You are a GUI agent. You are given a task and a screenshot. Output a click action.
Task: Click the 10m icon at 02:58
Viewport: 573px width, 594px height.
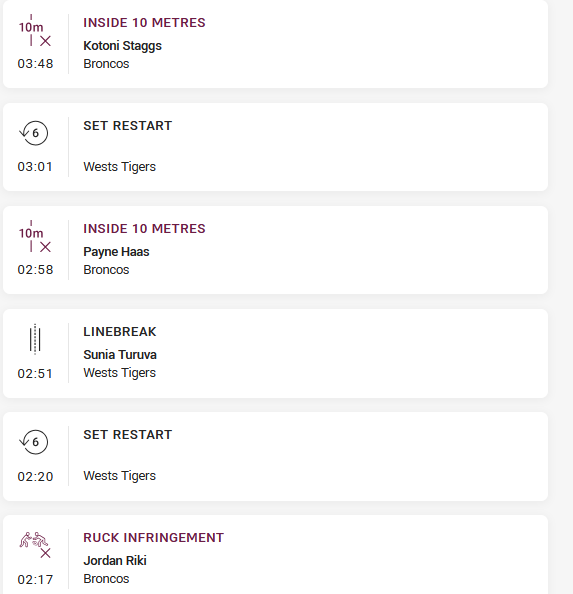35,237
